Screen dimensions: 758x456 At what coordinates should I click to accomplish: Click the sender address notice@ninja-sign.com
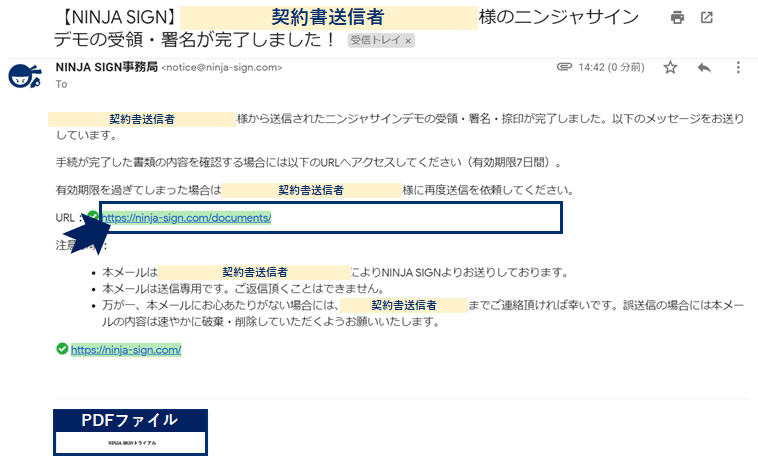coord(221,68)
